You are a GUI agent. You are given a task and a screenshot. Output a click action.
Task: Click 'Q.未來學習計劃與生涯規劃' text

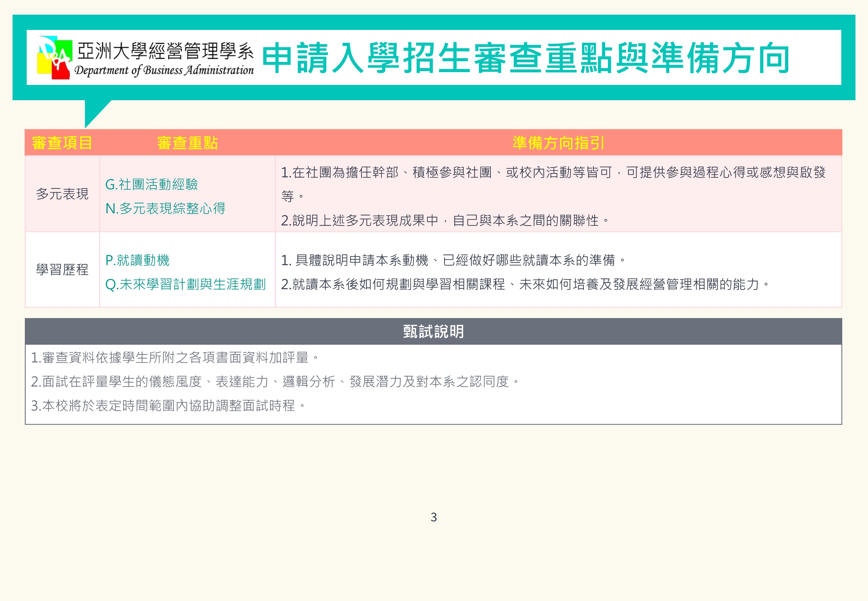186,284
